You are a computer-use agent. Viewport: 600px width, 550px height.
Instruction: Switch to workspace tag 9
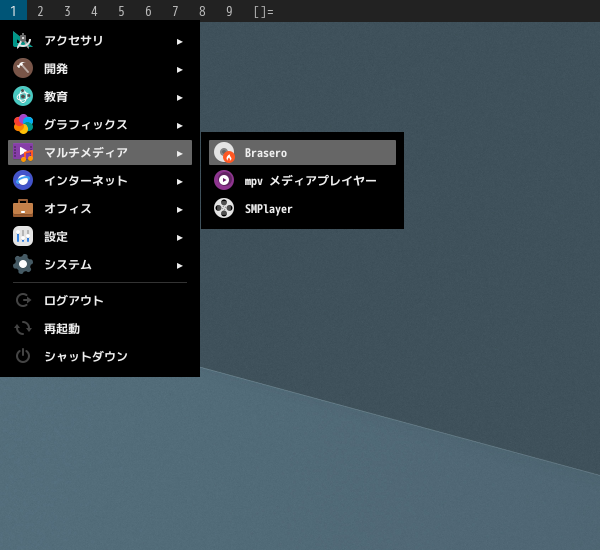(x=229, y=11)
